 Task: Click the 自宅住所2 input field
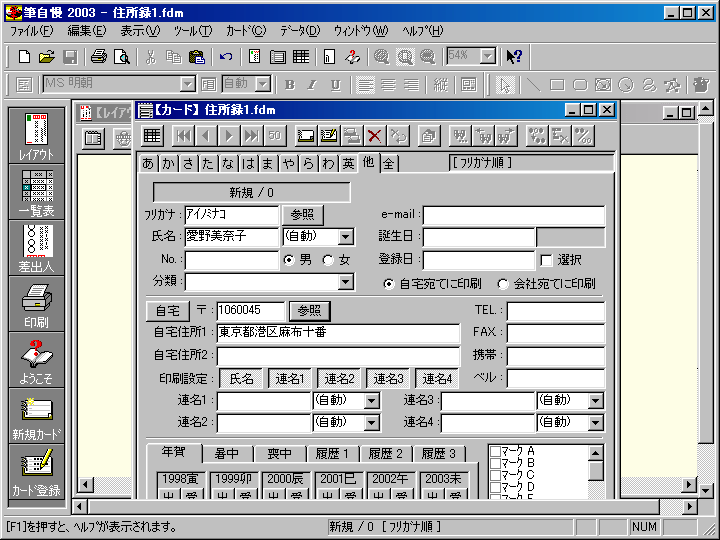click(338, 356)
